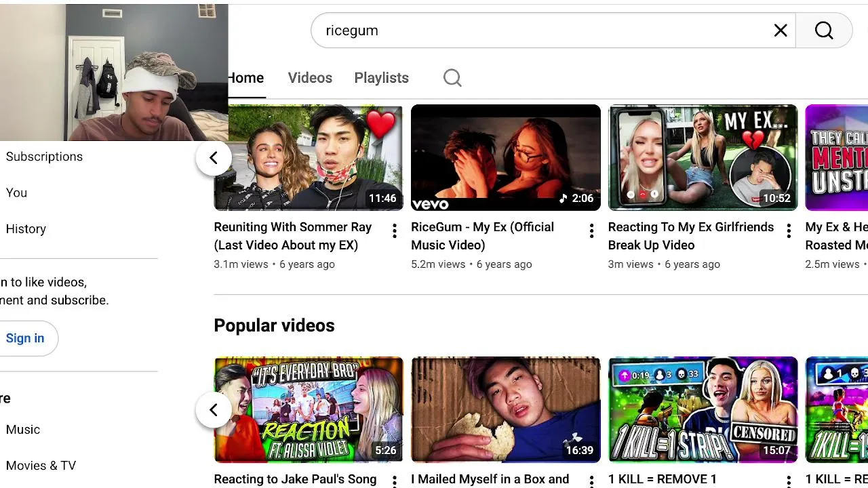The width and height of the screenshot is (868, 488).
Task: Open the title RiceGum - My Ex (Official Music Video)
Action: click(483, 236)
